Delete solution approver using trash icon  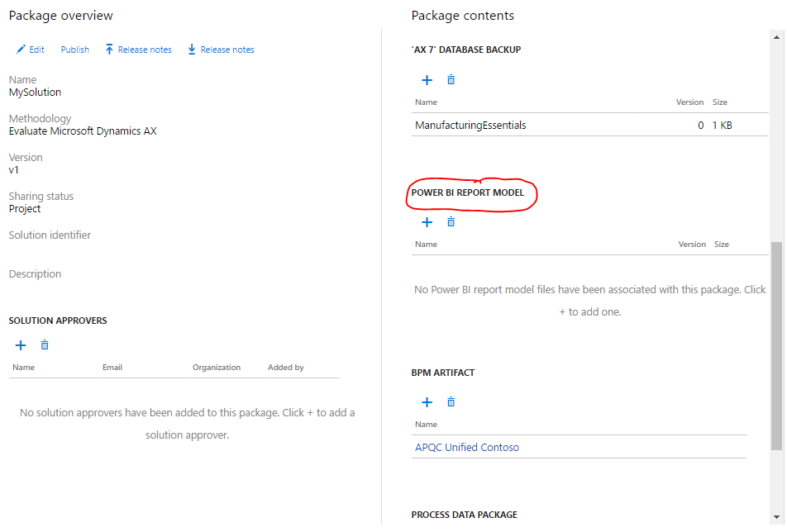pyautogui.click(x=45, y=345)
